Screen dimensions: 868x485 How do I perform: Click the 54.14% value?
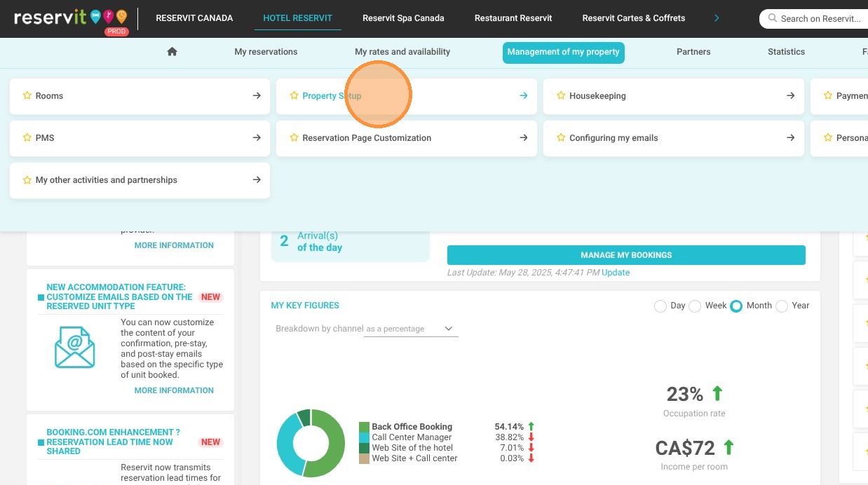tap(509, 426)
